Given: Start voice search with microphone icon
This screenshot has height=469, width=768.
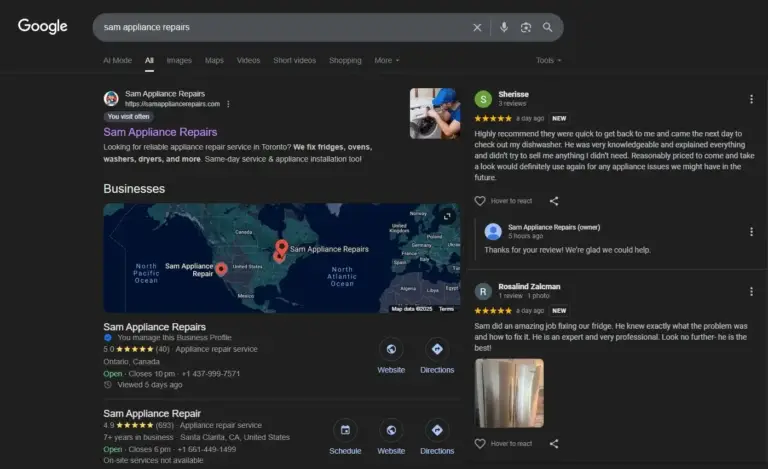Looking at the screenshot, I should tap(504, 27).
